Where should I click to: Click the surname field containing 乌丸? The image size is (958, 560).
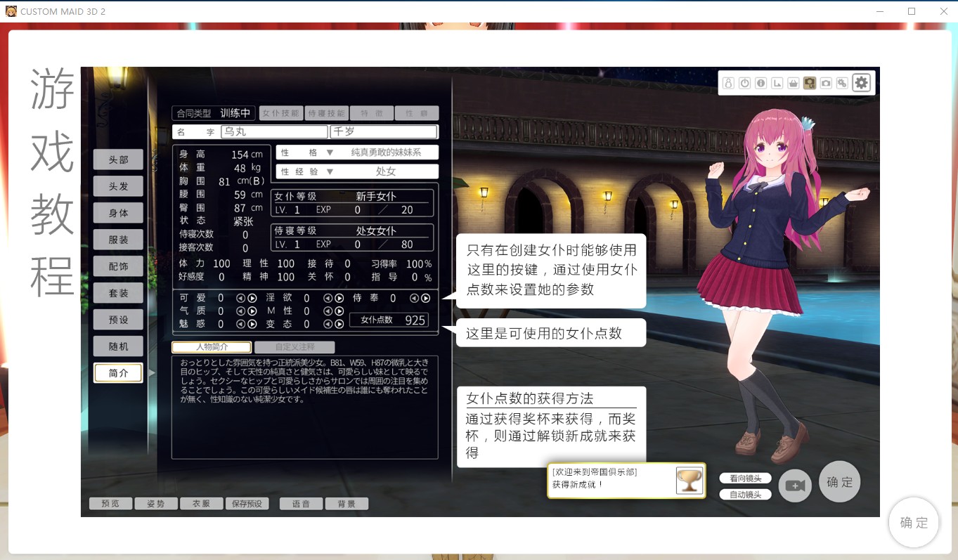point(274,132)
